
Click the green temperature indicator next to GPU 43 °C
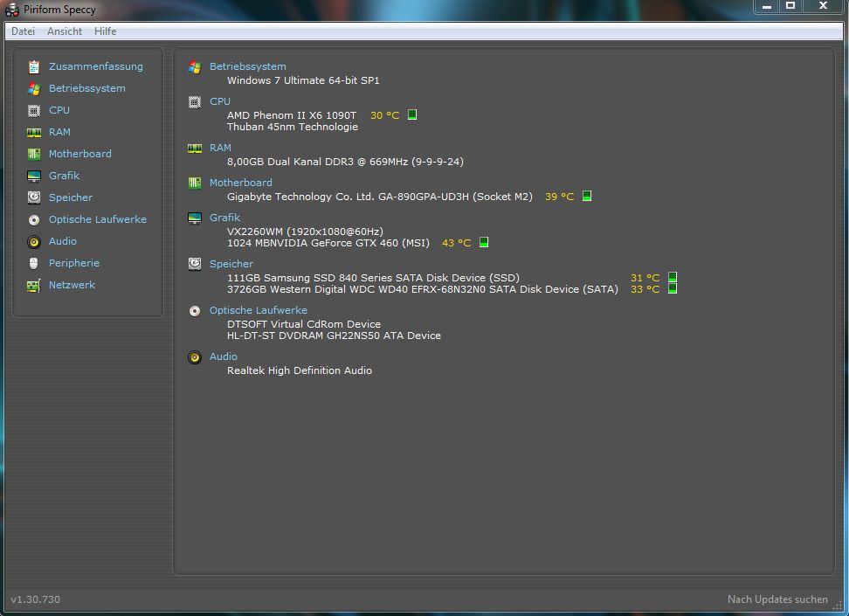click(484, 242)
